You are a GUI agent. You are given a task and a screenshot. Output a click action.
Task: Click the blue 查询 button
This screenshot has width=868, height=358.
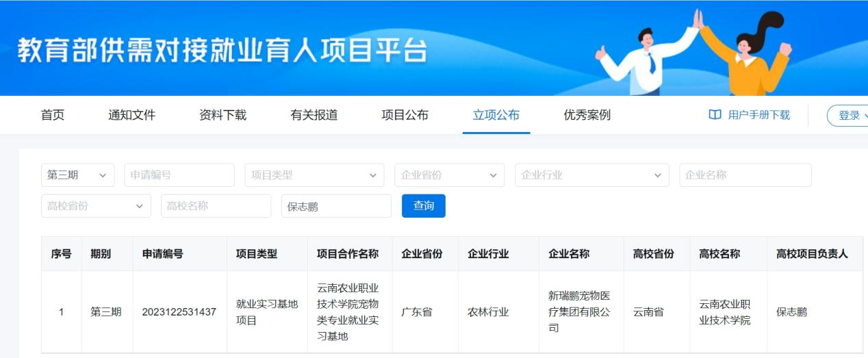tap(424, 206)
